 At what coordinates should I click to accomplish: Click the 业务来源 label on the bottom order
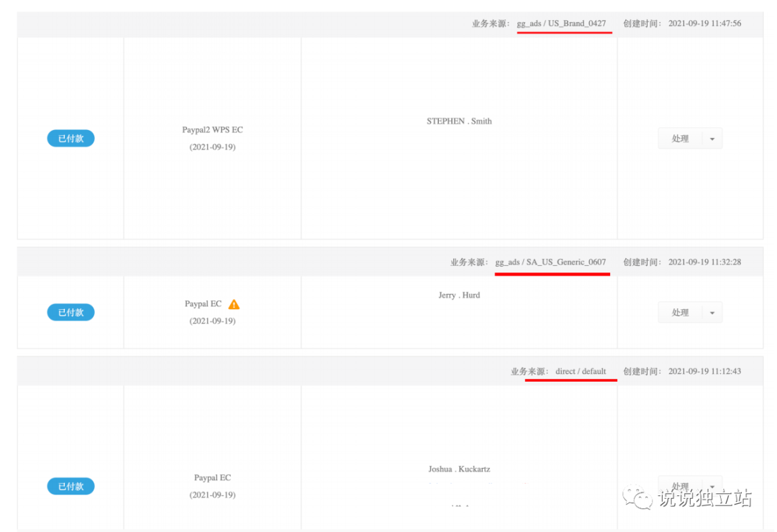(529, 371)
